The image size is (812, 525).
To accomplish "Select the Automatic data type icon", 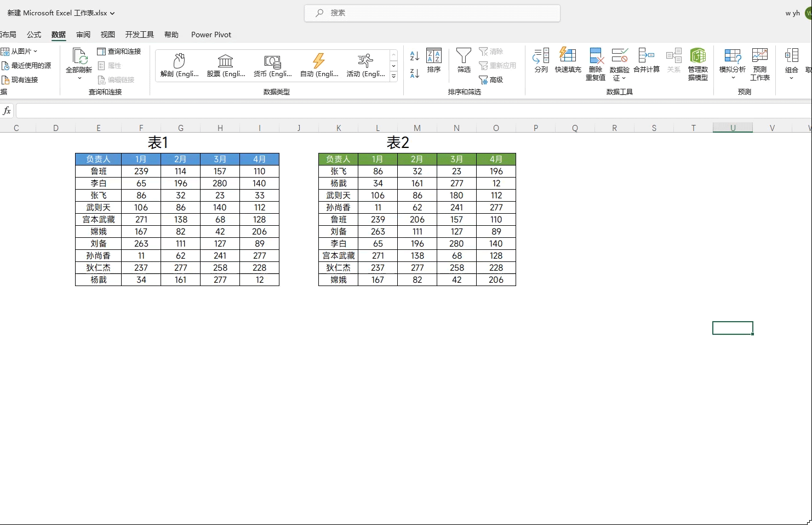I will click(319, 60).
